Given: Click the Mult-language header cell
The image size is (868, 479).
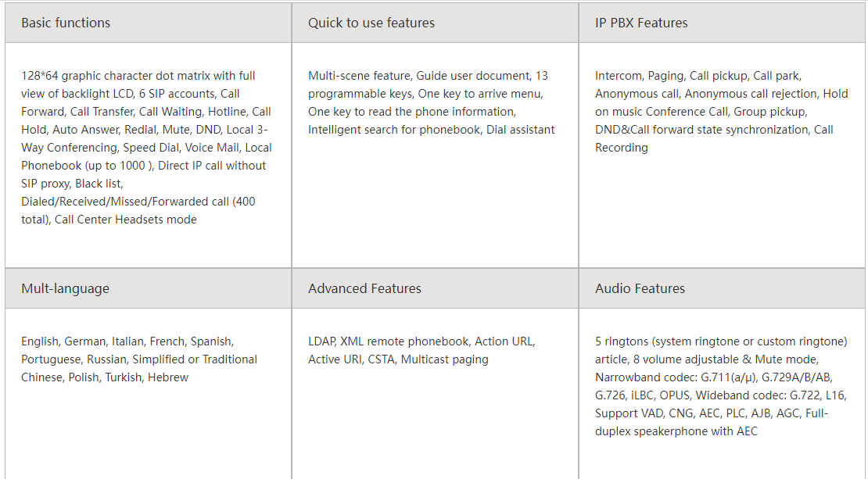Looking at the screenshot, I should pyautogui.click(x=149, y=288).
